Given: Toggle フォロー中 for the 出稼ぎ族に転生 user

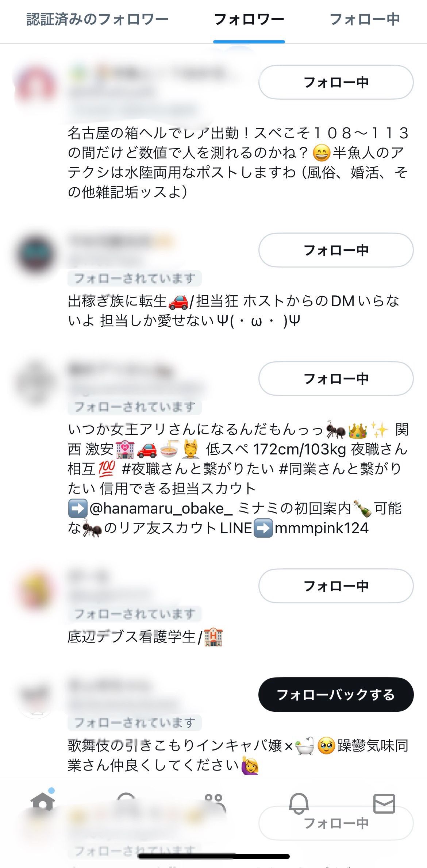Looking at the screenshot, I should [x=336, y=250].
